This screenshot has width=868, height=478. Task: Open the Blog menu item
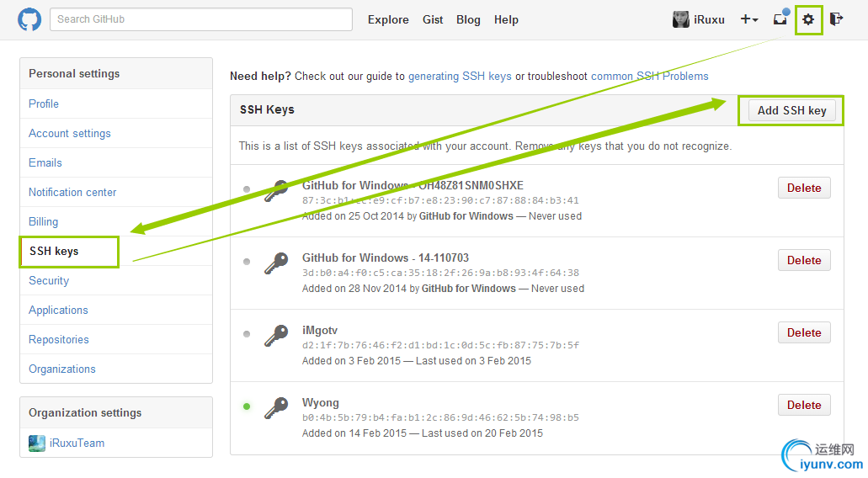tap(468, 20)
